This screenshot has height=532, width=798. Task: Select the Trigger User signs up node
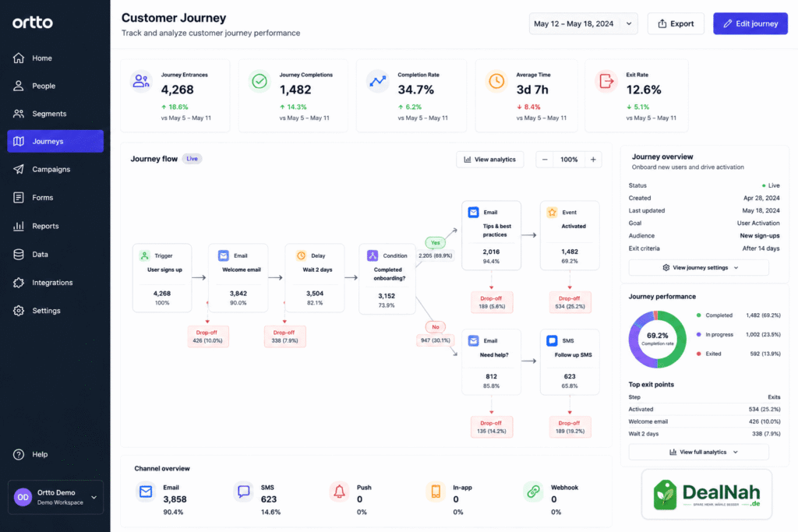[x=162, y=278]
